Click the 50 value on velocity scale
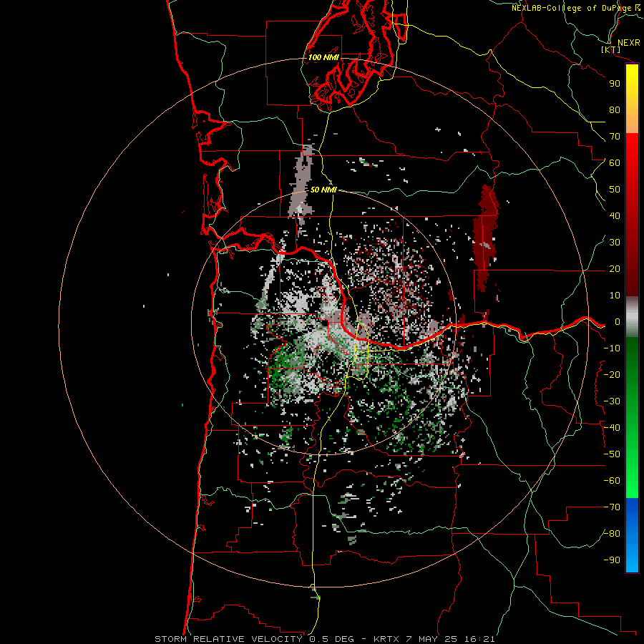644x644 pixels. (615, 190)
